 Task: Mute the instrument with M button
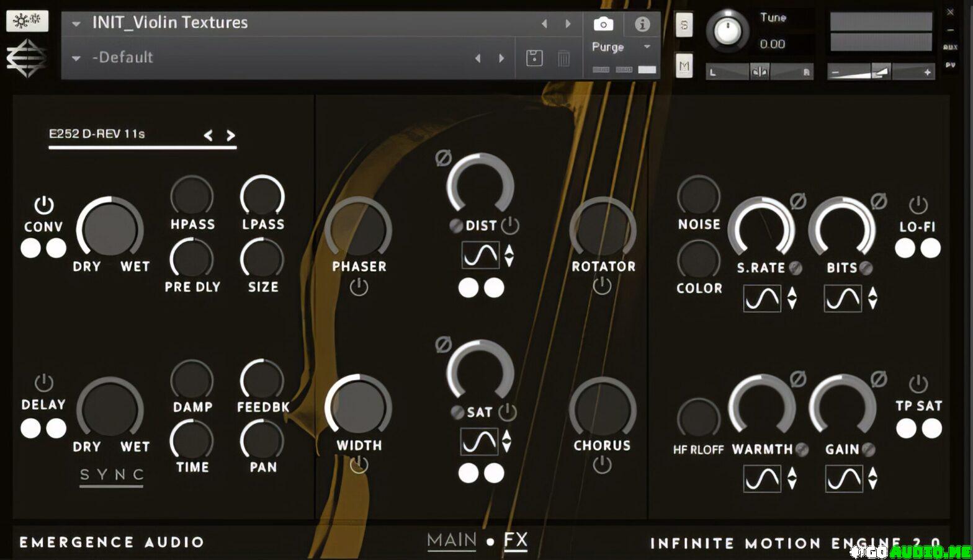coord(684,66)
